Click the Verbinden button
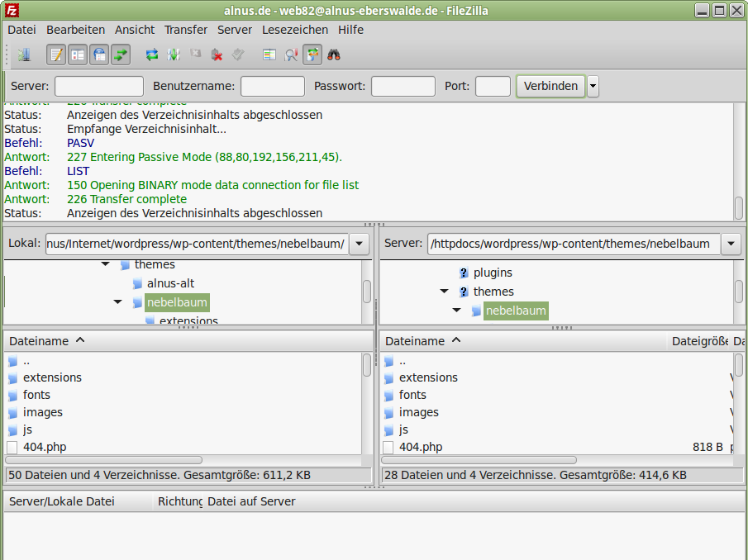The height and width of the screenshot is (560, 748). tap(550, 86)
